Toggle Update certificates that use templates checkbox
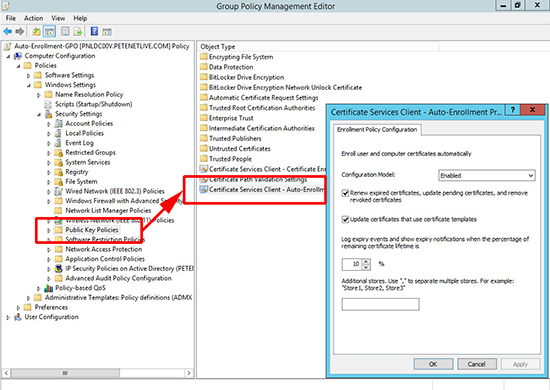 (346, 219)
